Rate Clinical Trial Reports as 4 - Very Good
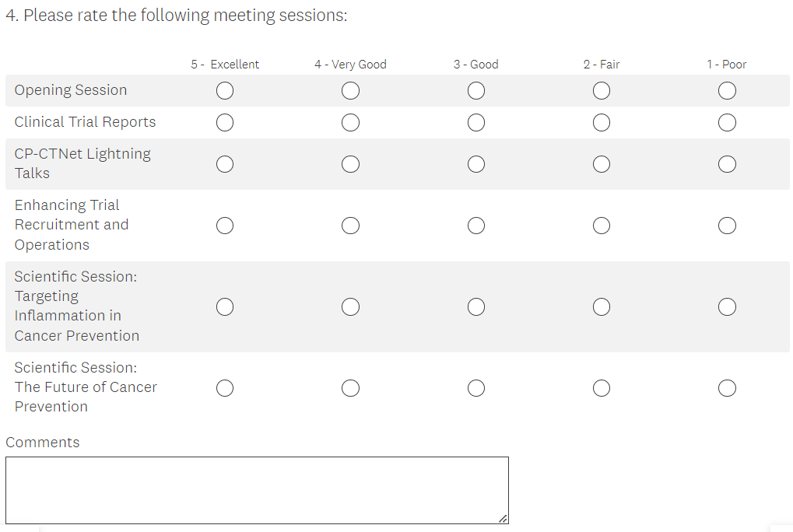The image size is (793, 532). pos(350,123)
